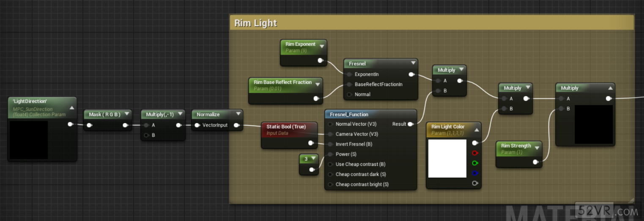Image resolution: width=644 pixels, height=221 pixels.
Task: Select the Static Bool (True) node
Action: coord(286,127)
